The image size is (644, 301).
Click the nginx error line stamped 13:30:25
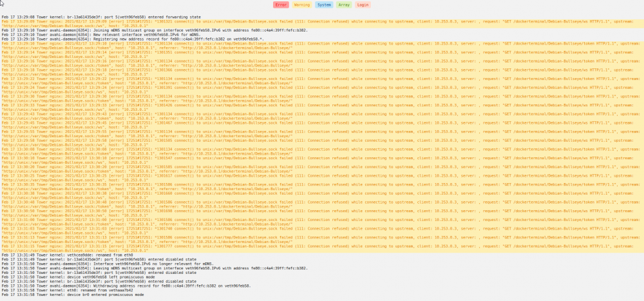322,178
